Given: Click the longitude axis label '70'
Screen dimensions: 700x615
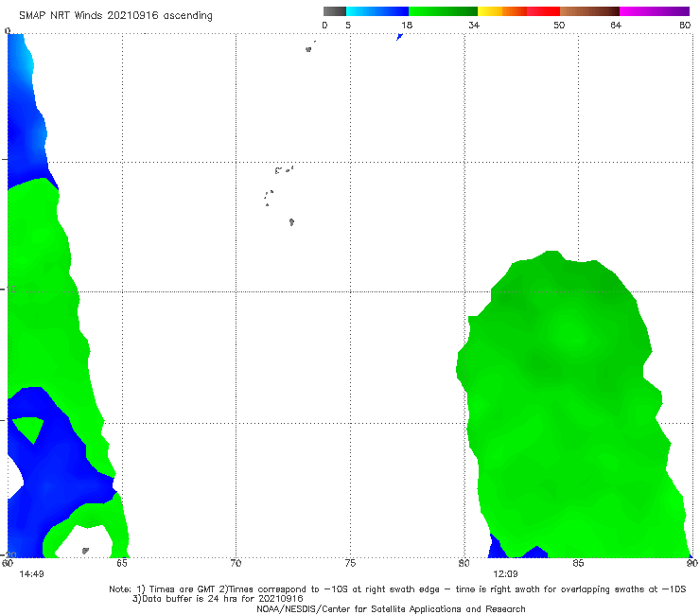Looking at the screenshot, I should (x=236, y=563).
